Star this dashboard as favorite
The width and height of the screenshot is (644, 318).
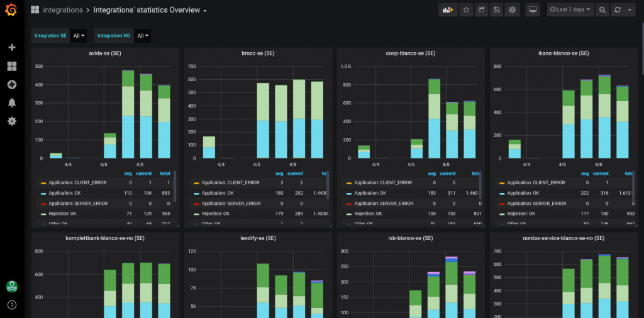[x=466, y=10]
